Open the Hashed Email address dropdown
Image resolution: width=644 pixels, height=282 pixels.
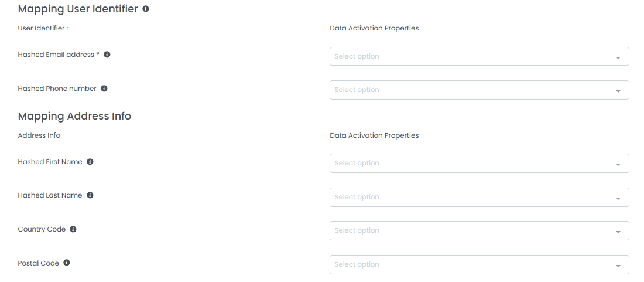[x=479, y=56]
